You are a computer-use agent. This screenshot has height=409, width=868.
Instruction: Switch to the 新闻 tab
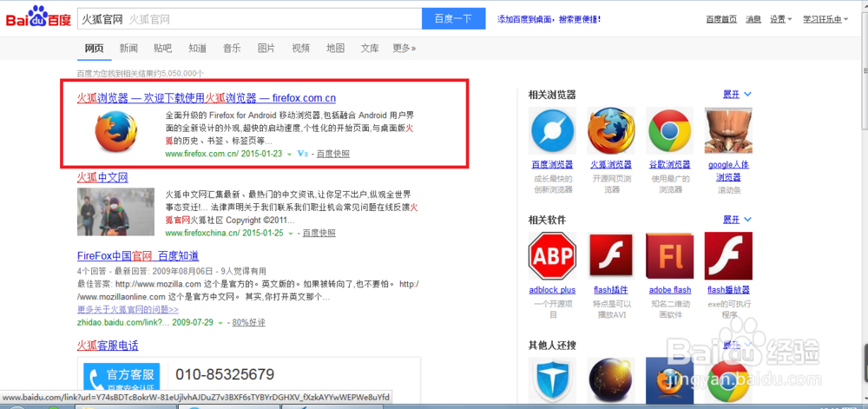point(128,48)
